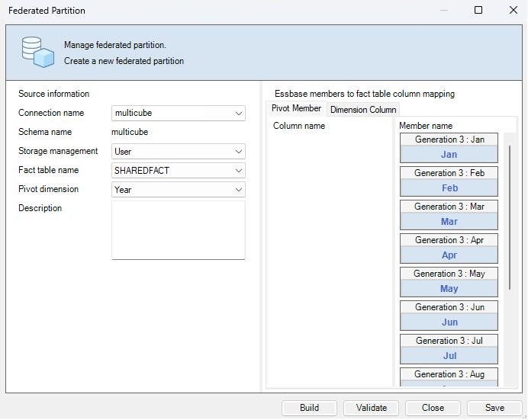528x420 pixels.
Task: Click the federated partition database icon
Action: coord(37,51)
